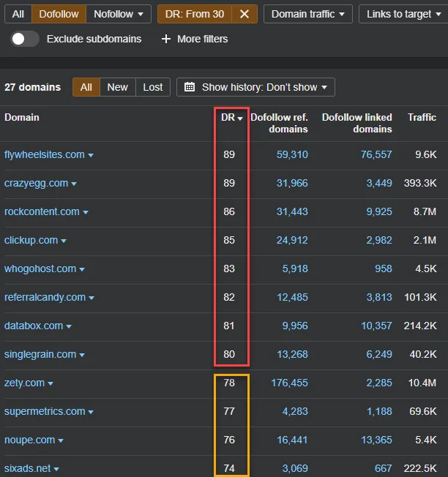Image resolution: width=448 pixels, height=477 pixels.
Task: Open the referralcandy.com link
Action: 45,297
